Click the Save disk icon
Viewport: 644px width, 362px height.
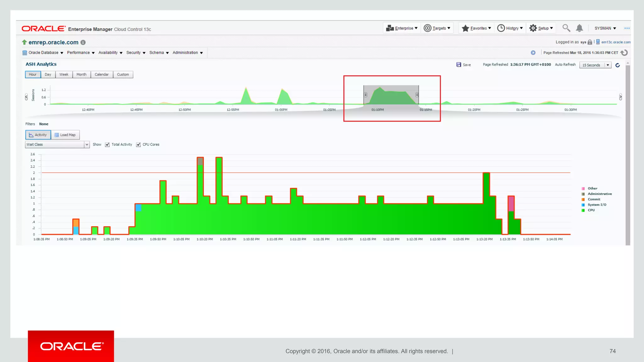click(458, 65)
